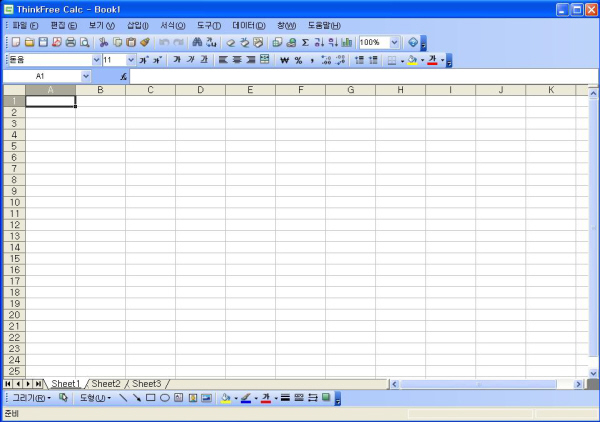
Task: Switch to the Sheet2 tab
Action: pos(106,384)
